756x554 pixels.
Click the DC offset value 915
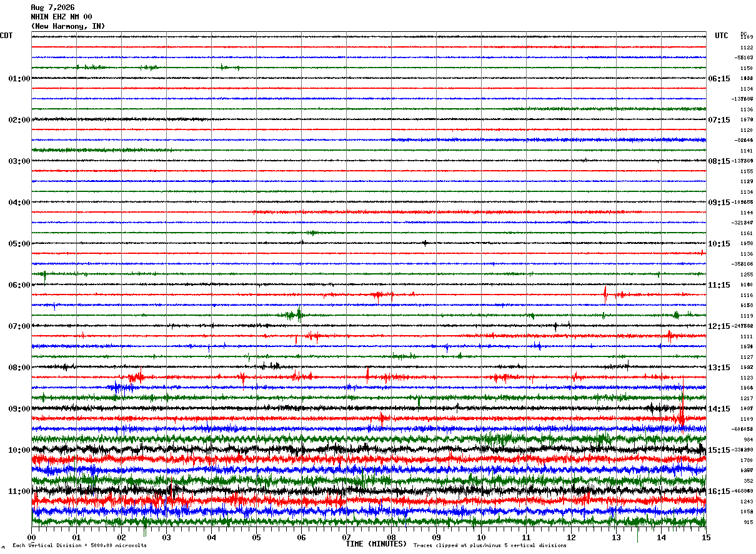pos(748,522)
